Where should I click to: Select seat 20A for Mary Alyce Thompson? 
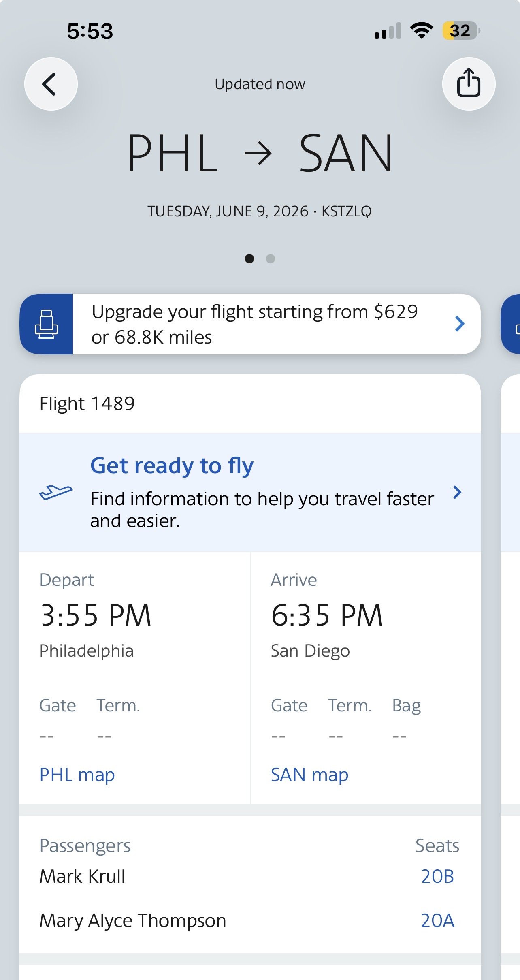tap(437, 920)
